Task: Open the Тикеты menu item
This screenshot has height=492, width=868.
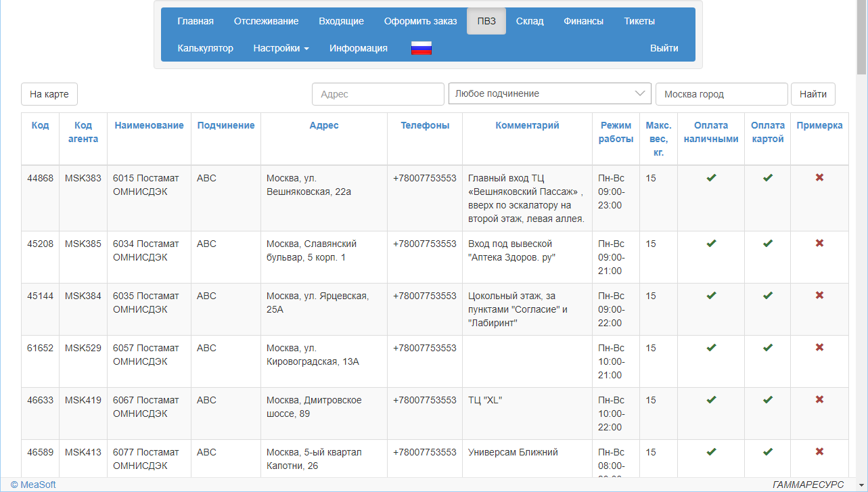Action: point(639,21)
